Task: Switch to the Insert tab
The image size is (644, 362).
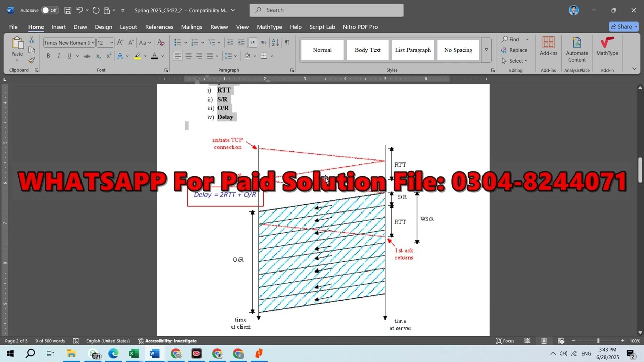Action: (59, 27)
